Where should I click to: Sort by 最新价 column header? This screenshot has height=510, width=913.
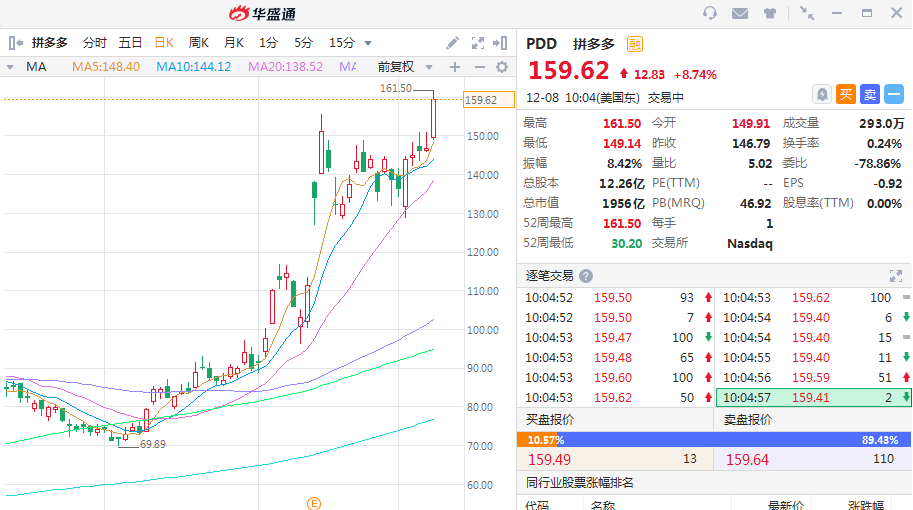(x=785, y=505)
